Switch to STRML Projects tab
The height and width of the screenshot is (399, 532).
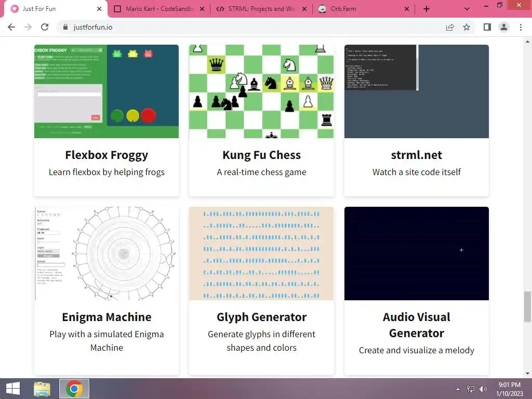(261, 9)
